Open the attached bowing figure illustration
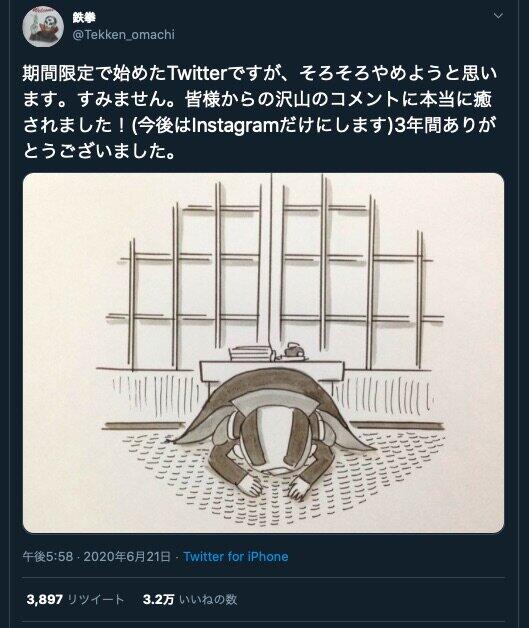Image resolution: width=529 pixels, height=628 pixels. (x=263, y=353)
